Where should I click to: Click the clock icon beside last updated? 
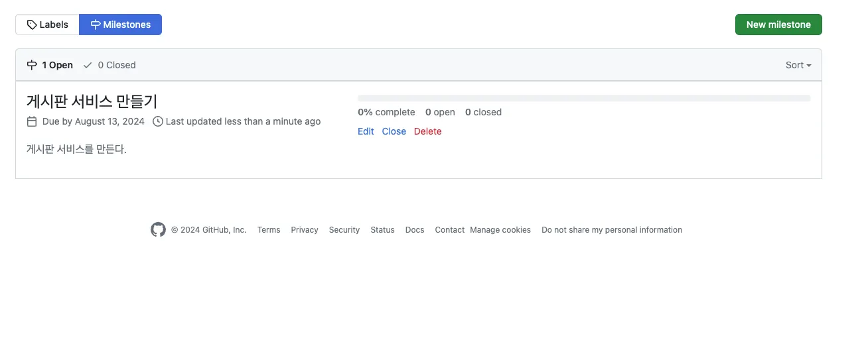[x=157, y=121]
